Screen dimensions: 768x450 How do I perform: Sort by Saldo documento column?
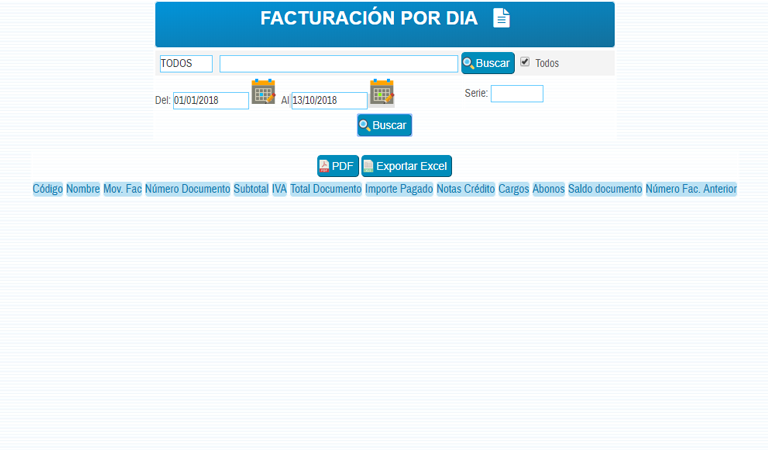pyautogui.click(x=605, y=189)
